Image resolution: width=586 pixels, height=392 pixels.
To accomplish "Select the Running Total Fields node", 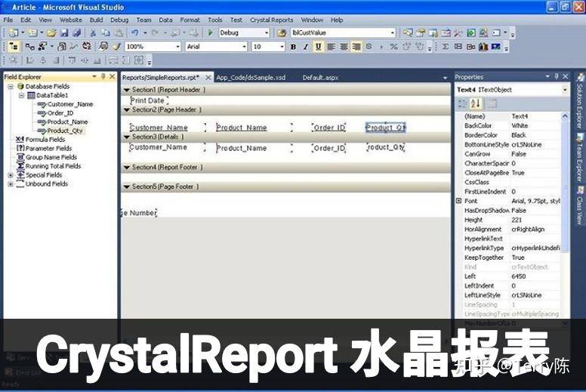I will (53, 166).
